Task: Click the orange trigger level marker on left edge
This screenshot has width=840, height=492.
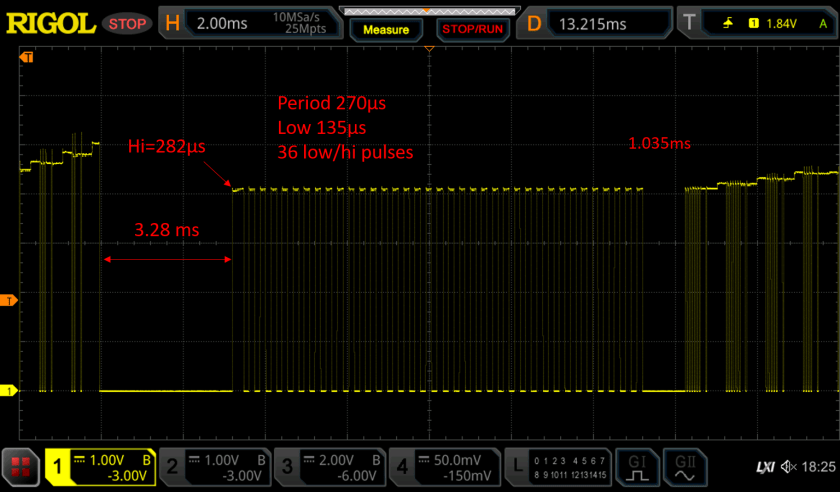Action: 8,300
